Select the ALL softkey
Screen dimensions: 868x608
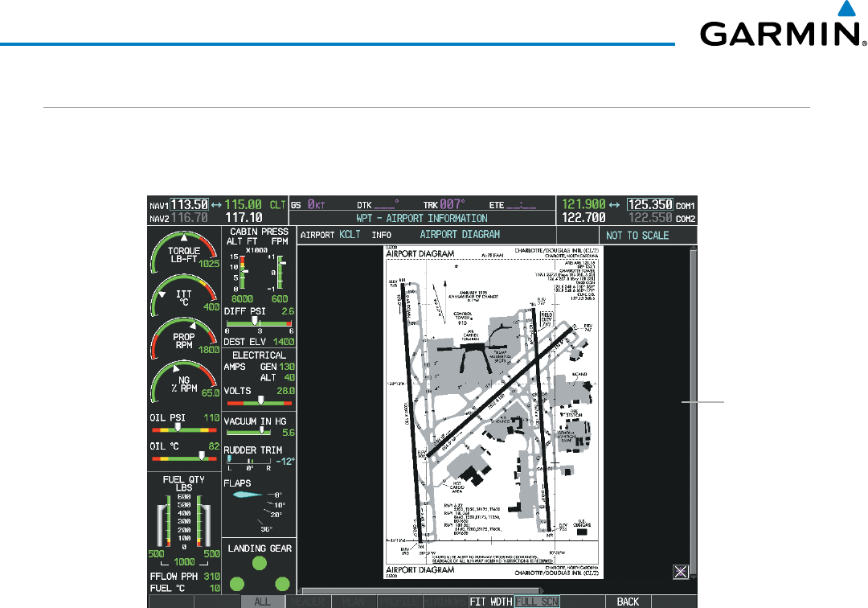[262, 602]
